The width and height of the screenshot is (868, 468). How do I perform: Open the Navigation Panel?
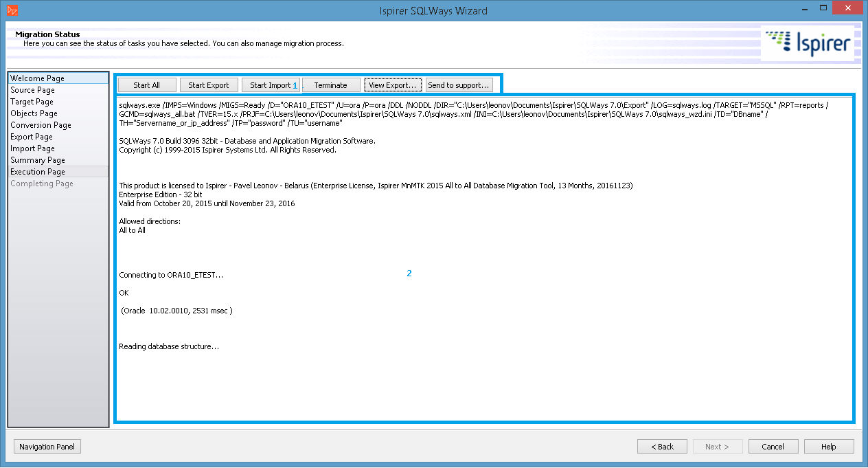tap(47, 446)
